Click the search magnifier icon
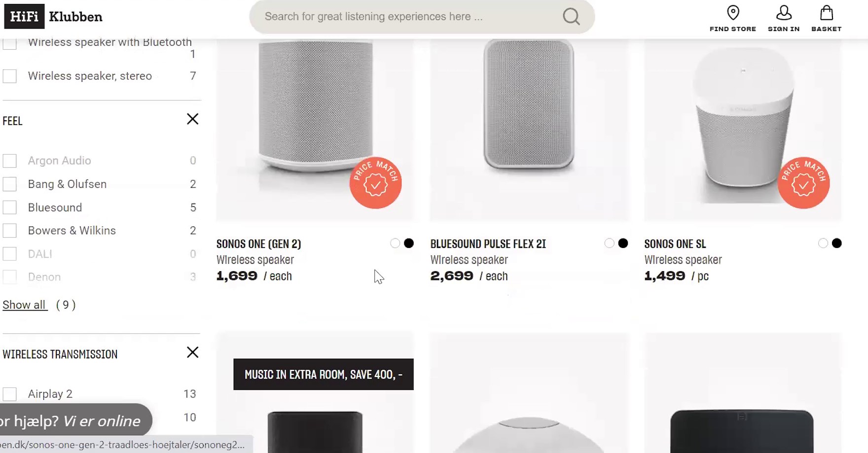This screenshot has height=453, width=868. pos(571,17)
